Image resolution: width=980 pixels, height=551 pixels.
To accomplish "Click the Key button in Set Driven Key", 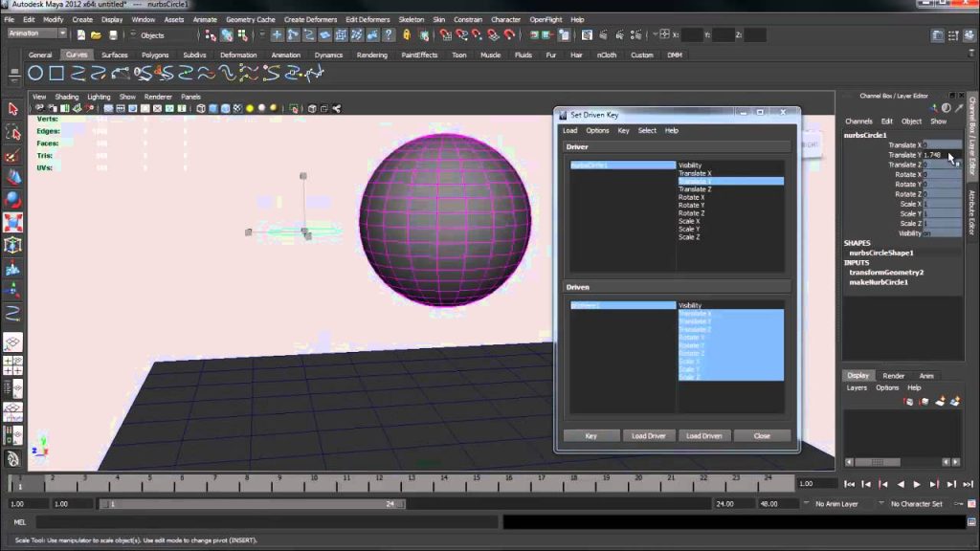I will pyautogui.click(x=590, y=436).
